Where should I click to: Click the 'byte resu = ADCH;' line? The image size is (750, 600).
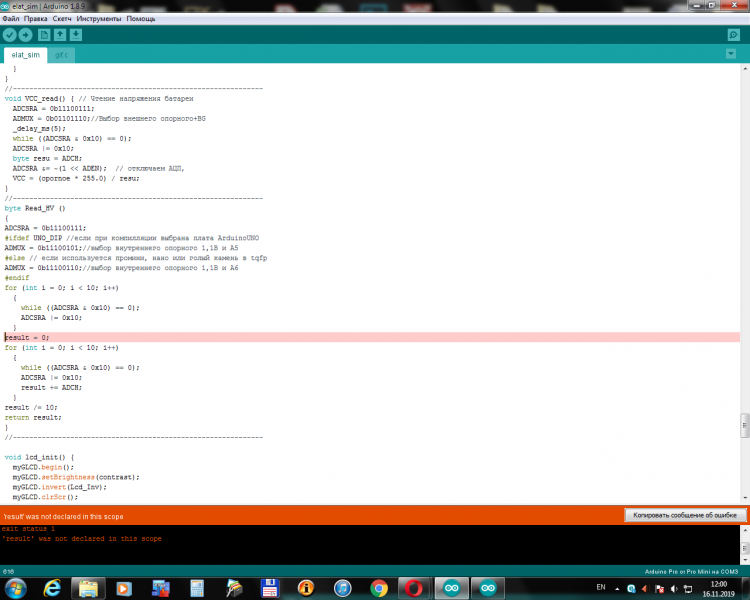click(47, 158)
